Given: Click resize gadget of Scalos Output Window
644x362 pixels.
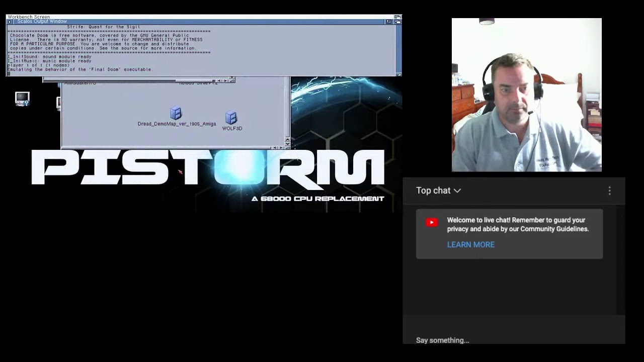Looking at the screenshot, I should coord(398,74).
